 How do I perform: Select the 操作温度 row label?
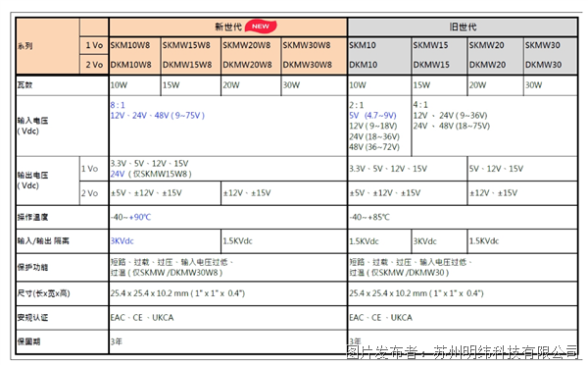pos(32,217)
